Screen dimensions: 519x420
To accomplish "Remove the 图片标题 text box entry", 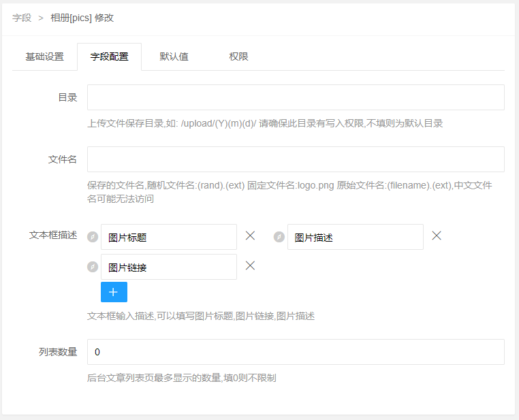I will tap(250, 236).
